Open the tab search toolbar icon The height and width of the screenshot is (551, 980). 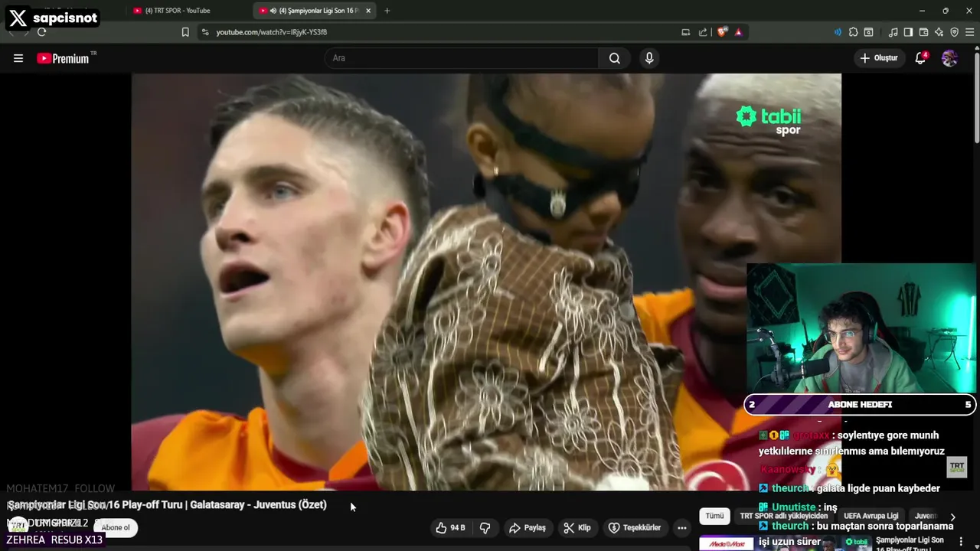(x=869, y=32)
